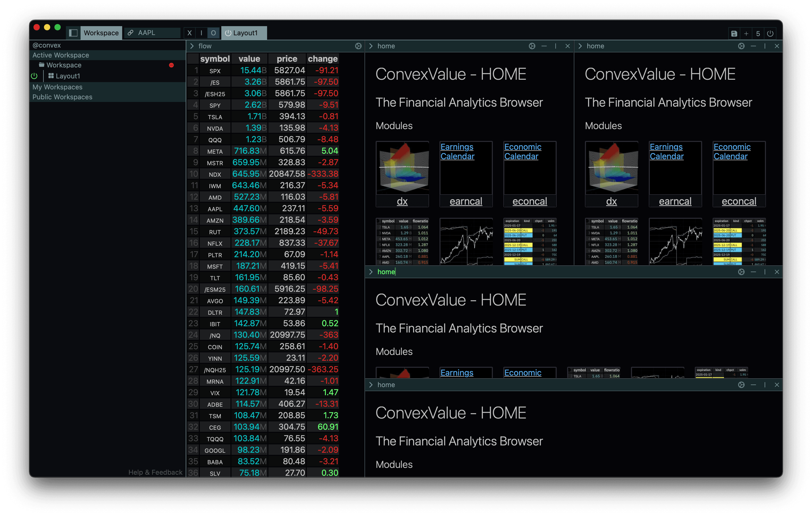812x516 pixels.
Task: Select the Workspace folder in sidebar tree
Action: click(x=64, y=65)
